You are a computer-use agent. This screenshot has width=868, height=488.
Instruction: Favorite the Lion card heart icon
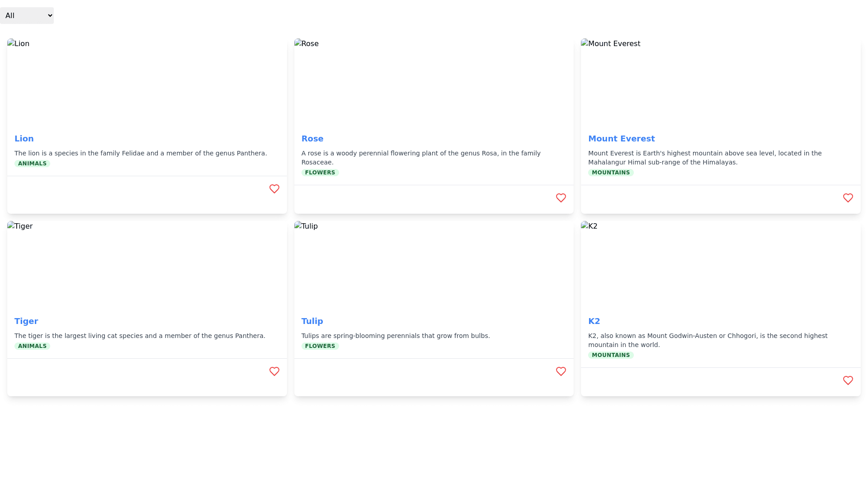(x=274, y=189)
